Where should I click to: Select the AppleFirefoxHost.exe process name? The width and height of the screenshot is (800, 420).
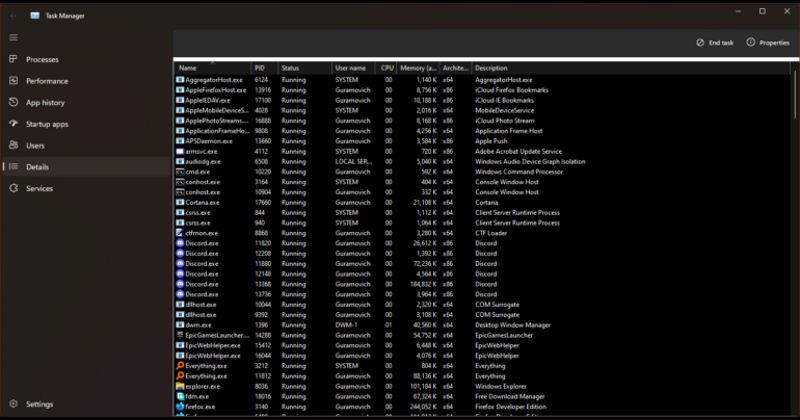215,90
